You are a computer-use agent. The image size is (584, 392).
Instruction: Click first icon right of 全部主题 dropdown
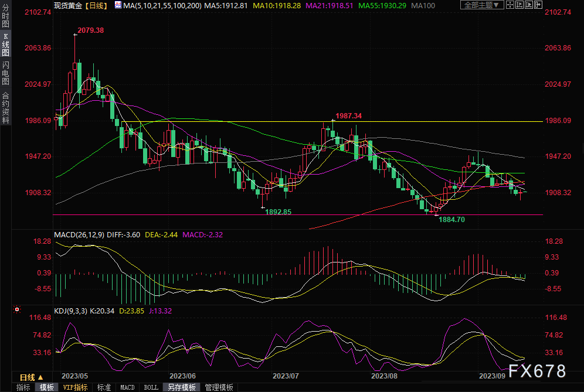pos(510,5)
